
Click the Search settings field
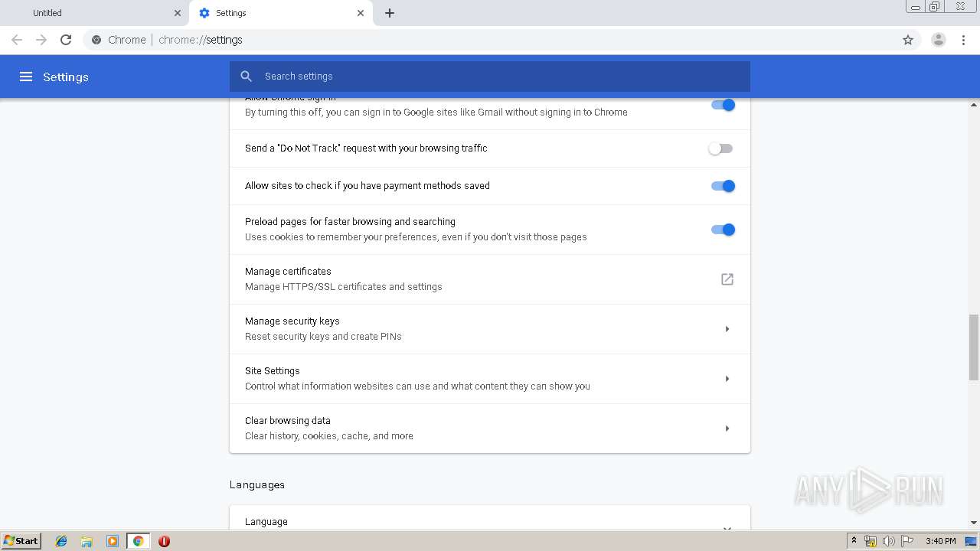coord(490,77)
